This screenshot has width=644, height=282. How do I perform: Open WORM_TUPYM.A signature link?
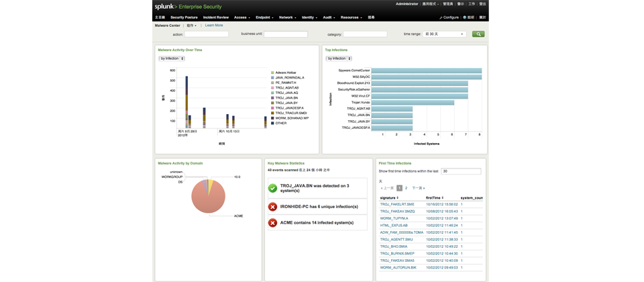[394, 218]
